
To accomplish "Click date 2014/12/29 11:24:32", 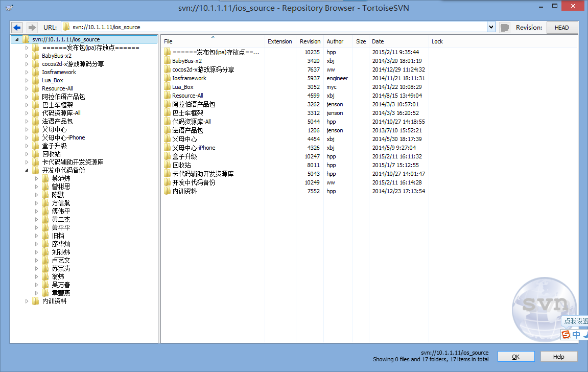I will [398, 69].
